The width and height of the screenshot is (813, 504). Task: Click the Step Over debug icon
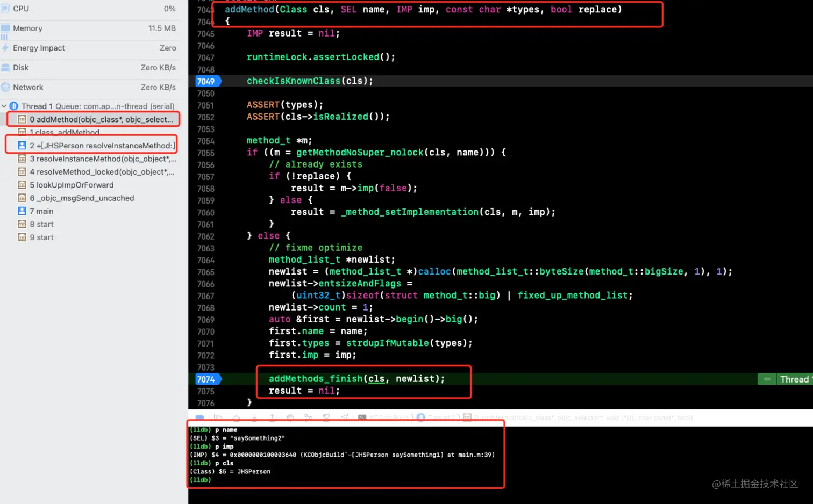click(x=236, y=417)
